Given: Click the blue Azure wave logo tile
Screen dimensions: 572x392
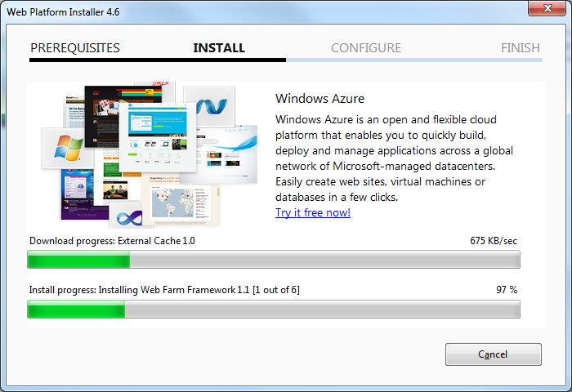Looking at the screenshot, I should click(x=211, y=105).
